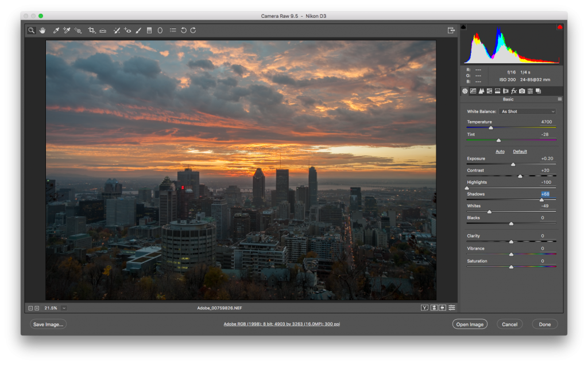588x365 pixels.
Task: Select the Crop tool
Action: (x=91, y=30)
